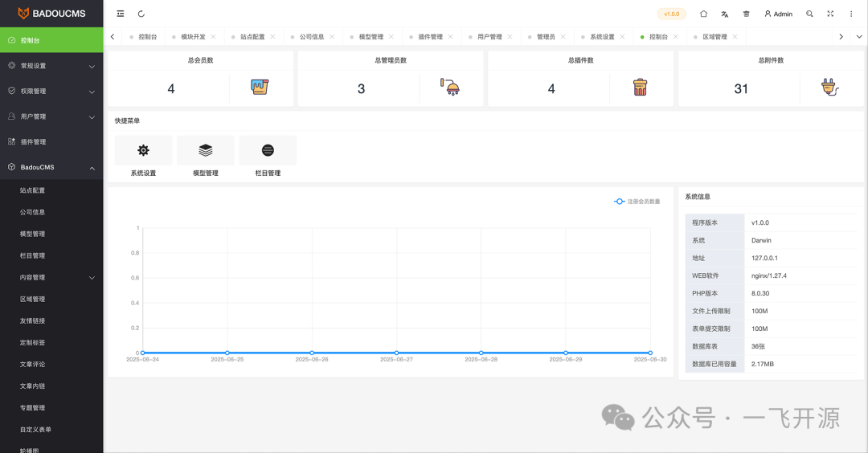The image size is (868, 453).
Task: Open 友情链接 sidebar item
Action: pos(51,320)
